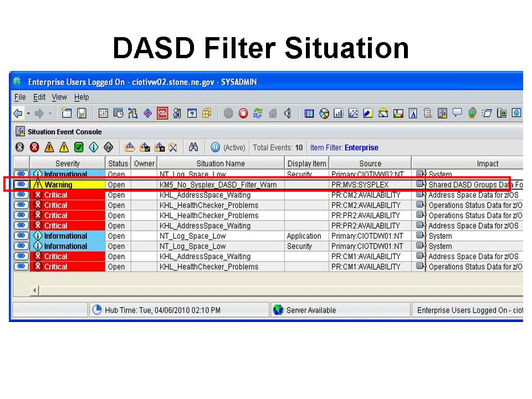Open links on the KM5_No_Sysplex_DASD_Filter_Warn row
This screenshot has height=399, width=532.
point(21,184)
